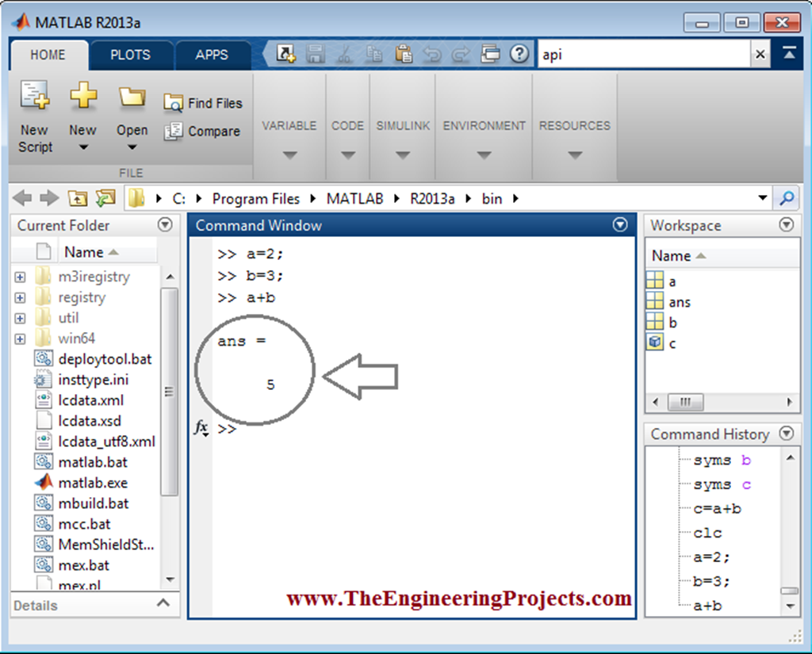Expand the m3iregistry folder
The width and height of the screenshot is (812, 654).
click(19, 276)
